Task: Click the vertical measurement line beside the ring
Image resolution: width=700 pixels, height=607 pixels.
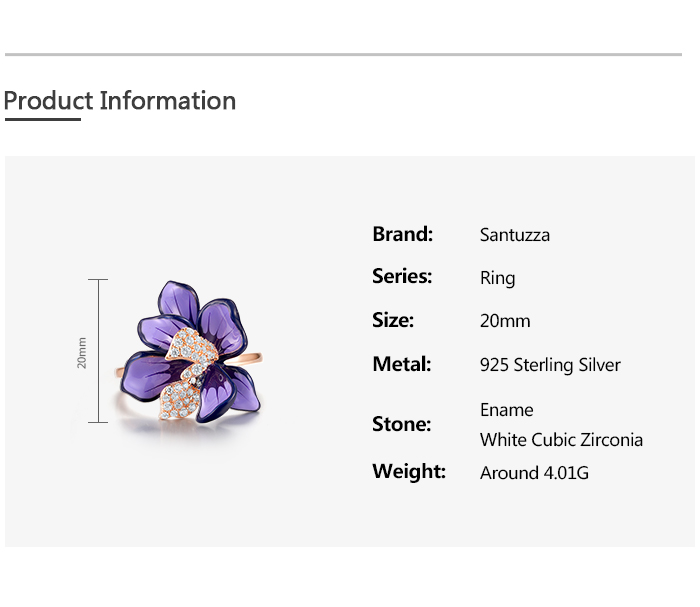Action: point(98,351)
